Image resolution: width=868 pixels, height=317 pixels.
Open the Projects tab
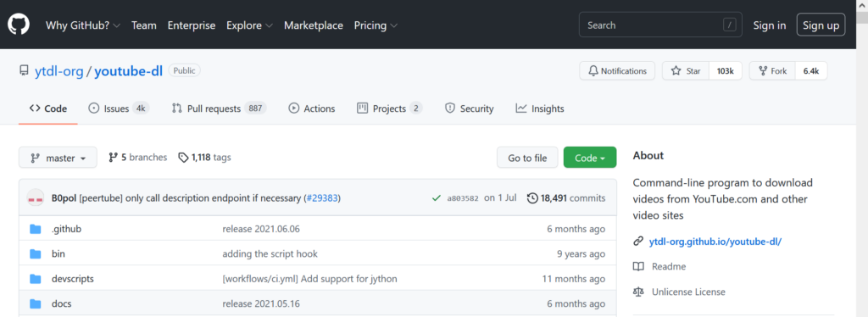390,108
